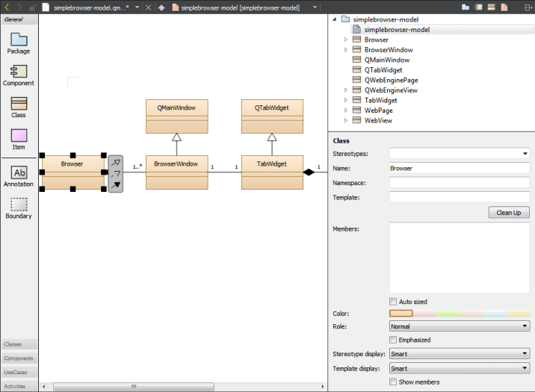The image size is (535, 392).
Task: Choose the green color swatch
Action: [x=448, y=314]
